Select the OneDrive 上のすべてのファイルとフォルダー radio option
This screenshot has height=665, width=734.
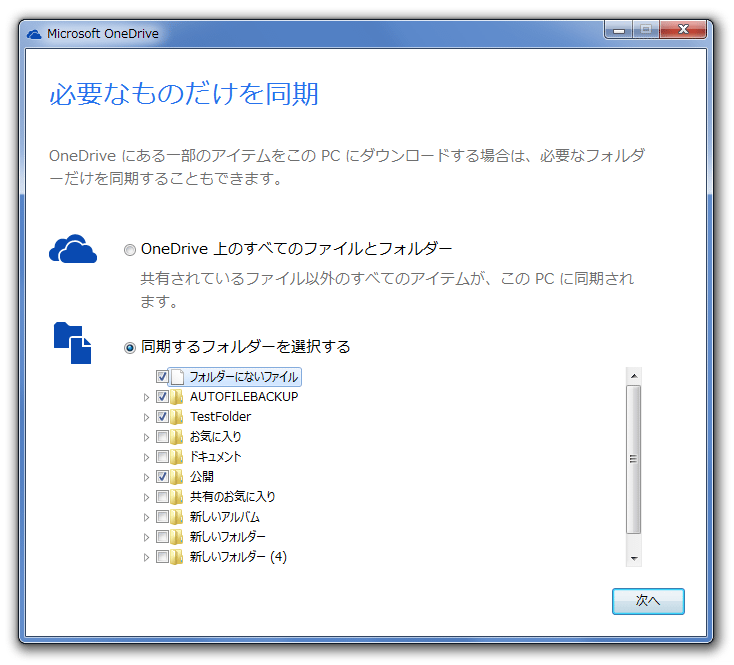click(130, 250)
